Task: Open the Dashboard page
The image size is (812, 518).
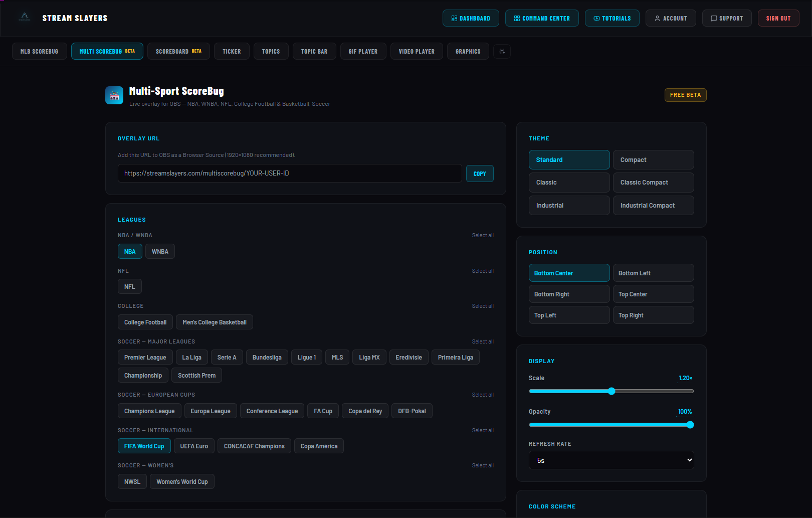Action: coord(471,18)
